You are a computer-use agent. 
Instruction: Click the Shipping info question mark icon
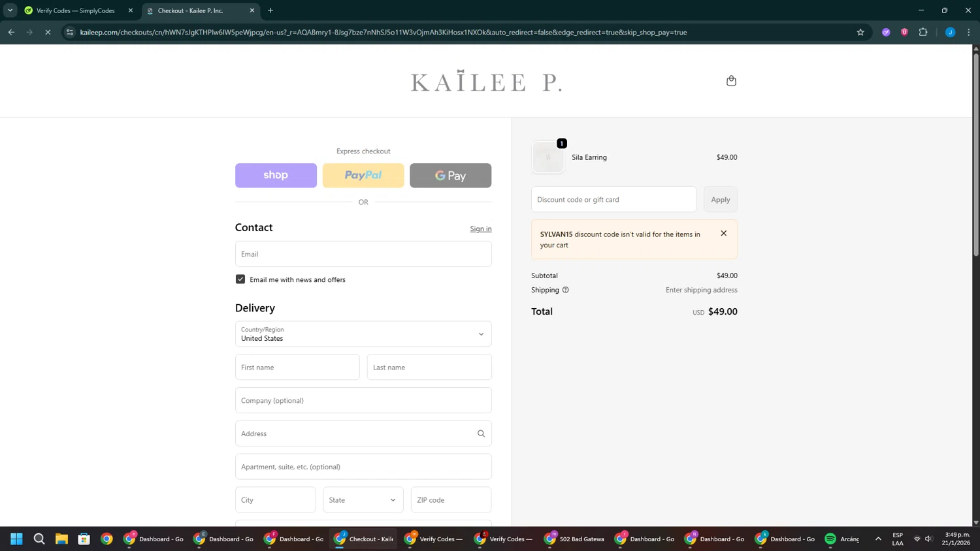click(x=566, y=290)
